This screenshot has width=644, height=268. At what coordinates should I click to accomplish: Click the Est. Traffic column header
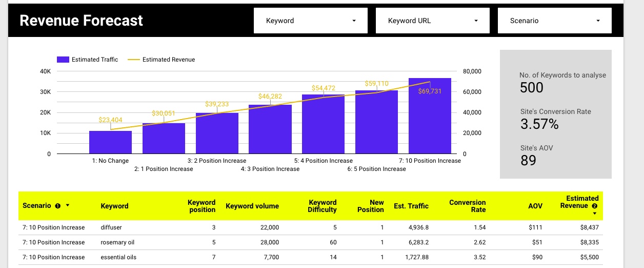[411, 206]
